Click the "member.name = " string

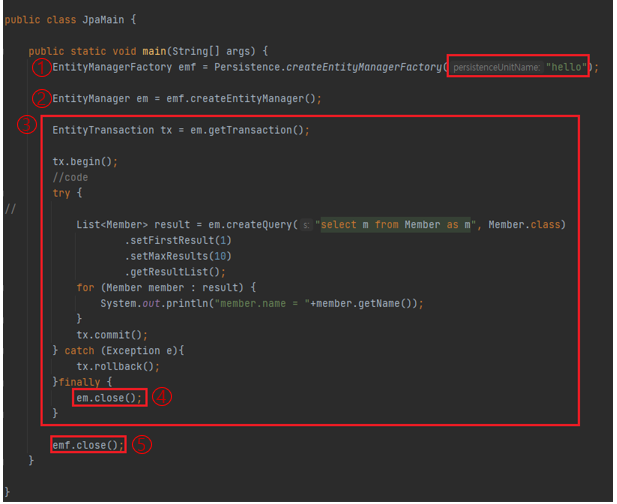pyautogui.click(x=262, y=303)
